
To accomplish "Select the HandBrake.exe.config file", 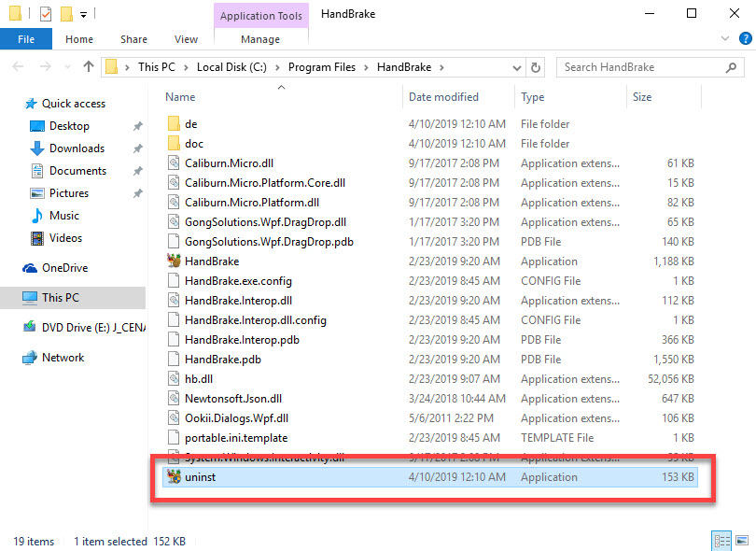I will coord(238,281).
